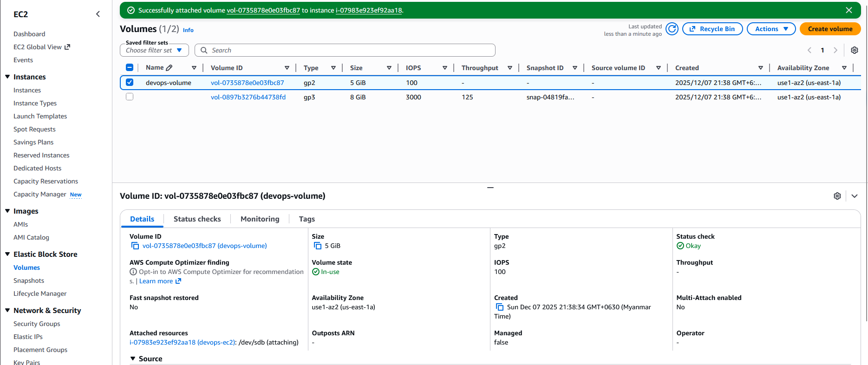Open the Tags tab

(x=307, y=219)
